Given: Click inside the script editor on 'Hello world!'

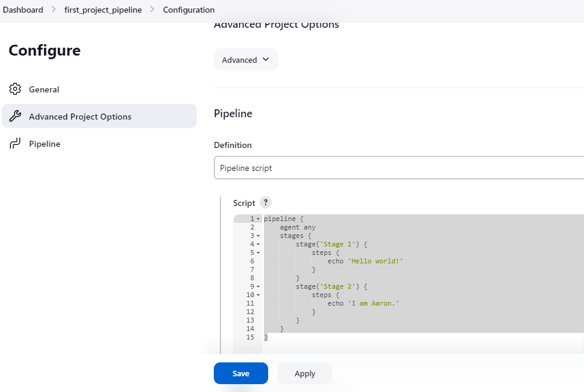Looking at the screenshot, I should pyautogui.click(x=375, y=261).
